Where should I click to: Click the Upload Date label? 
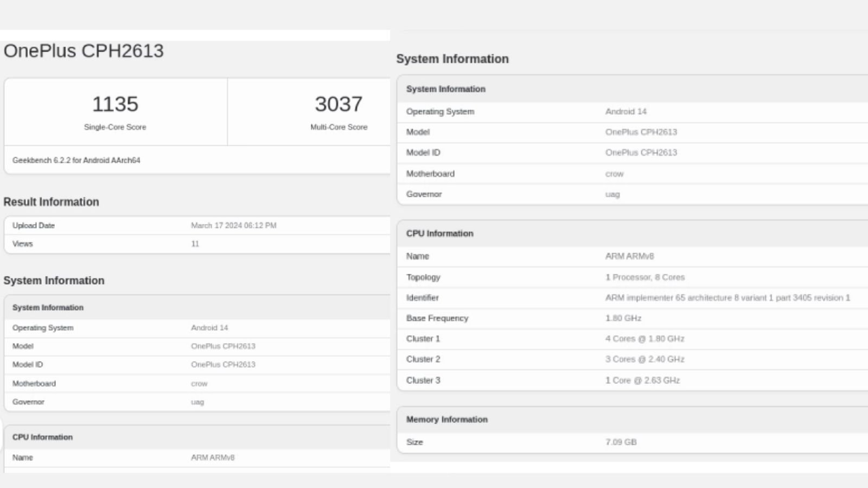point(34,226)
